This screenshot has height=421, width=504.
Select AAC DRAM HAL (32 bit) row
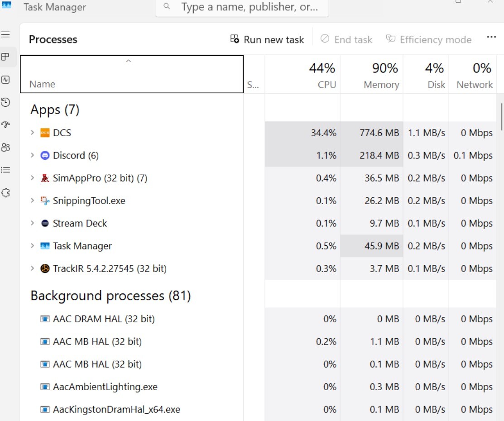click(104, 319)
